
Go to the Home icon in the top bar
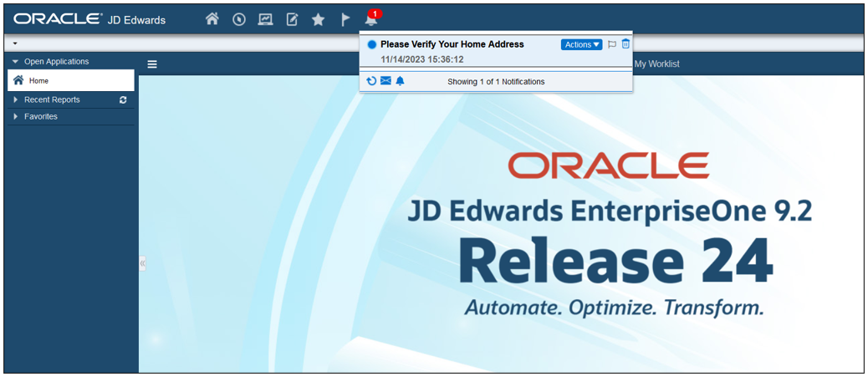[212, 19]
